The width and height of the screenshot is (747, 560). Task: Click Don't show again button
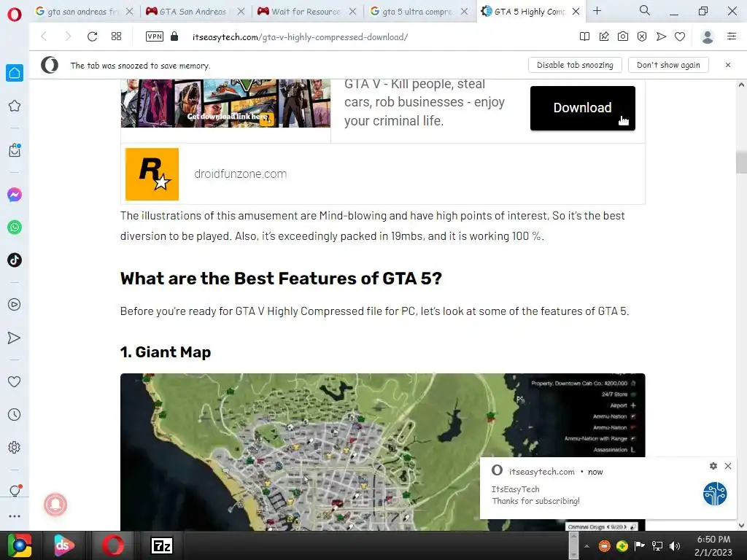click(668, 65)
